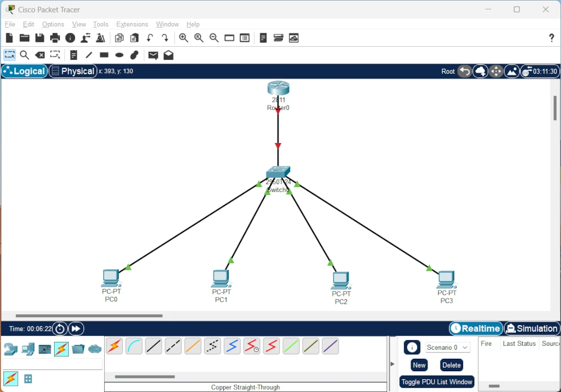Image resolution: width=561 pixels, height=392 pixels.
Task: Activate the Inspect magnifier tool
Action: pyautogui.click(x=24, y=55)
